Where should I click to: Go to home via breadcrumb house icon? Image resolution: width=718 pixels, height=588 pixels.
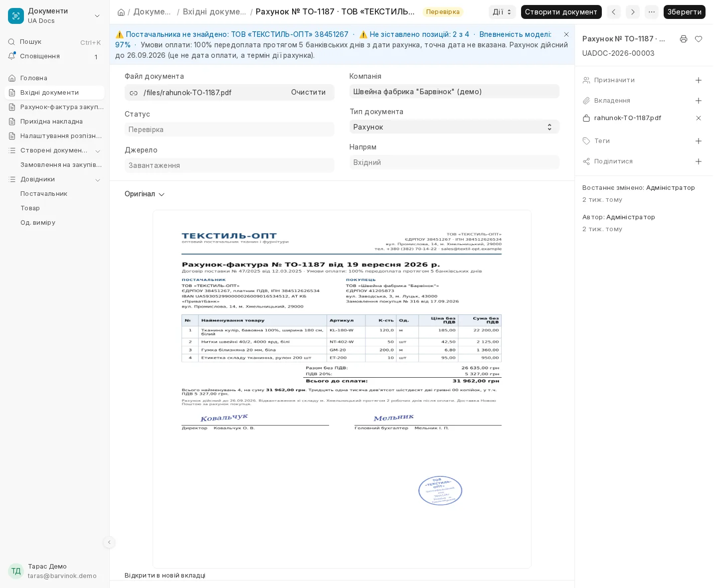click(x=121, y=12)
